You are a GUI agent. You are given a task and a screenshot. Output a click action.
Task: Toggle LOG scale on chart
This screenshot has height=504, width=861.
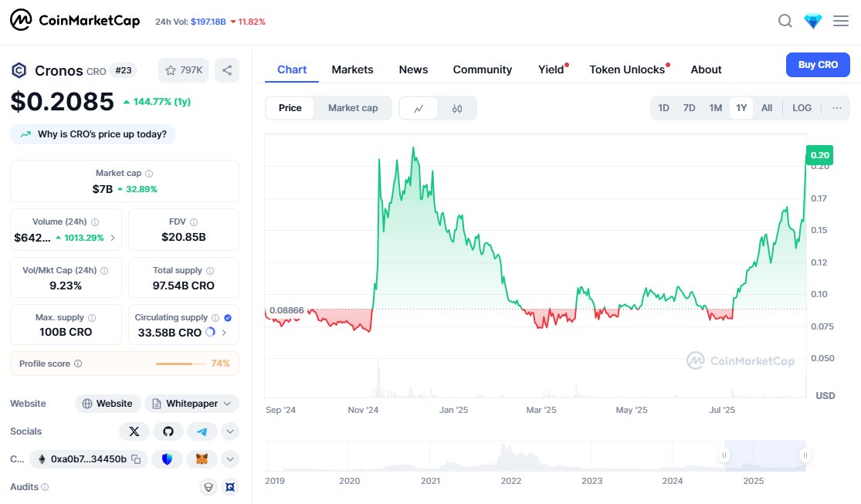coord(802,108)
